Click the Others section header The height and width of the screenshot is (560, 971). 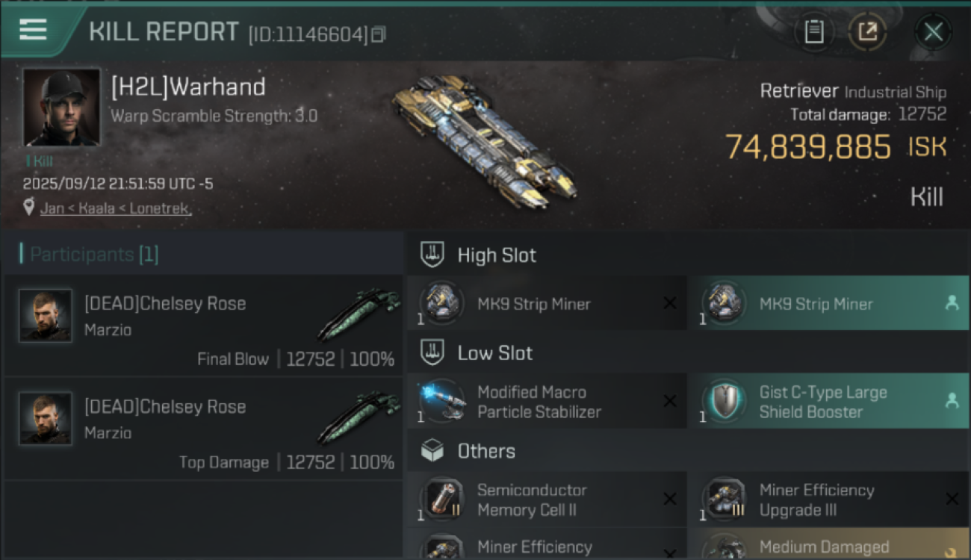[x=485, y=451]
